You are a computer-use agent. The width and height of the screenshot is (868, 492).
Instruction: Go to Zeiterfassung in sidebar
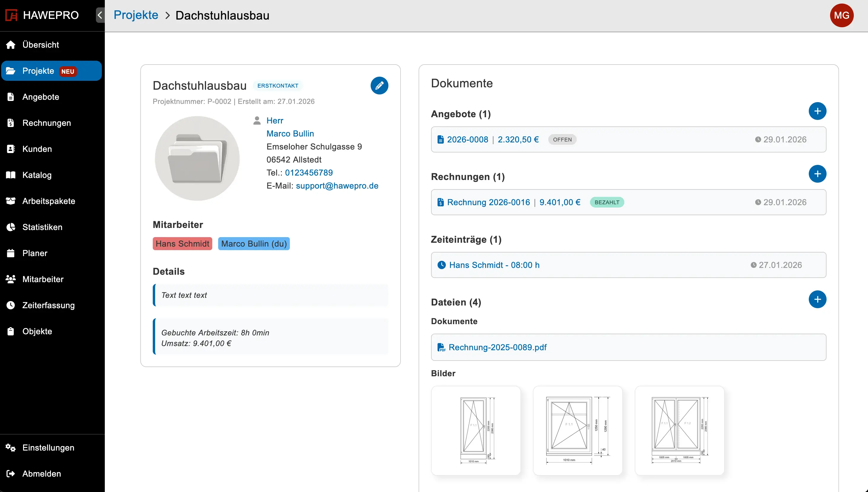48,305
